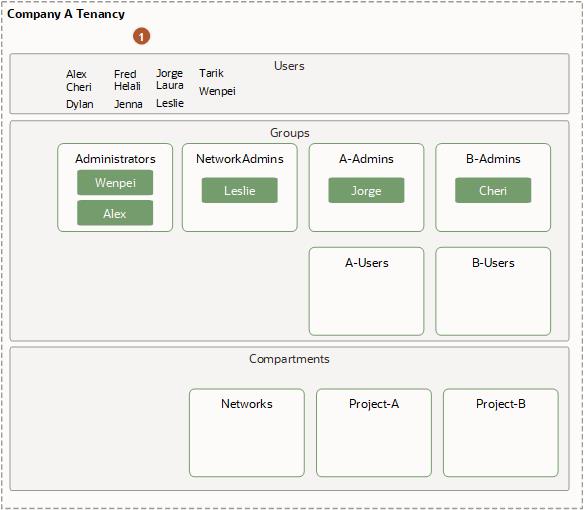Click the Dylan name in Users list

click(80, 104)
